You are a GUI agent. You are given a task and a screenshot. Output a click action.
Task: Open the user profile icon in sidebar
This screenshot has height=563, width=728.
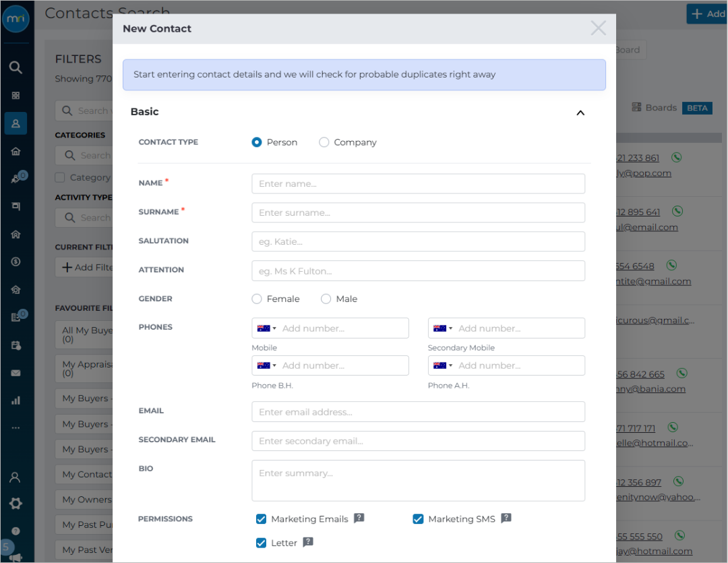click(16, 477)
